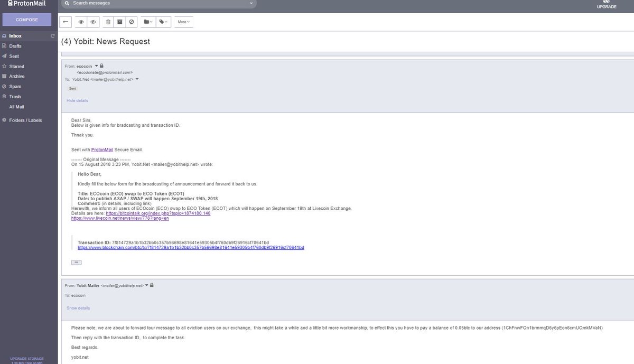This screenshot has height=364, width=634.
Task: Archive conversation using archive box icon
Action: (x=120, y=22)
